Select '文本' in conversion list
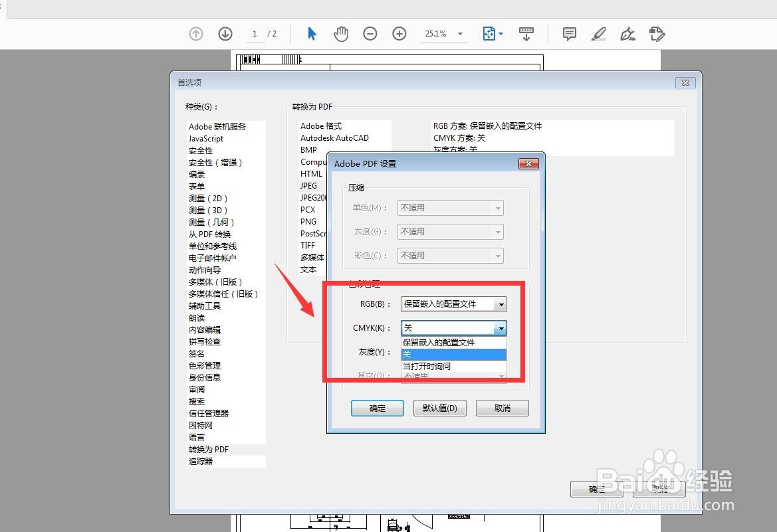This screenshot has height=532, width=777. coord(308,270)
